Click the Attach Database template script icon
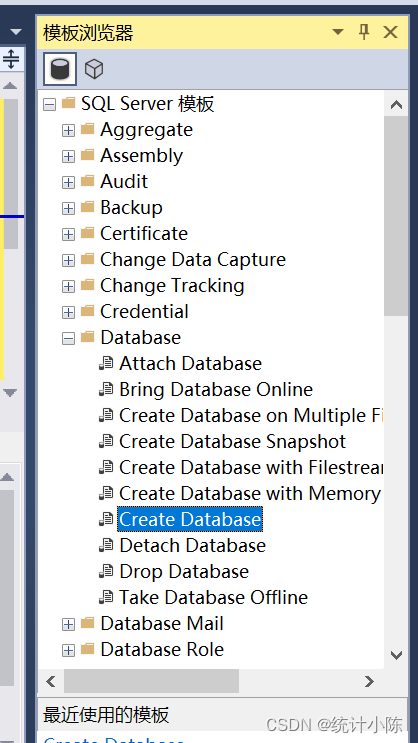The height and width of the screenshot is (743, 418). [106, 363]
